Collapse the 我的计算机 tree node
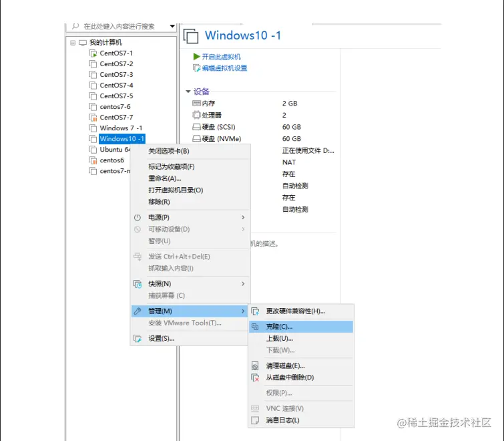Screen dimensions: 504x441 [73, 43]
